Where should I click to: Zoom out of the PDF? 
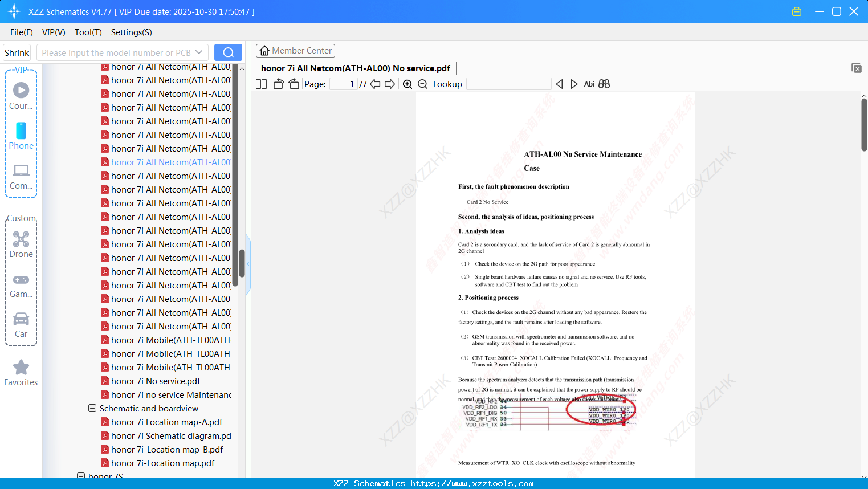[423, 84]
